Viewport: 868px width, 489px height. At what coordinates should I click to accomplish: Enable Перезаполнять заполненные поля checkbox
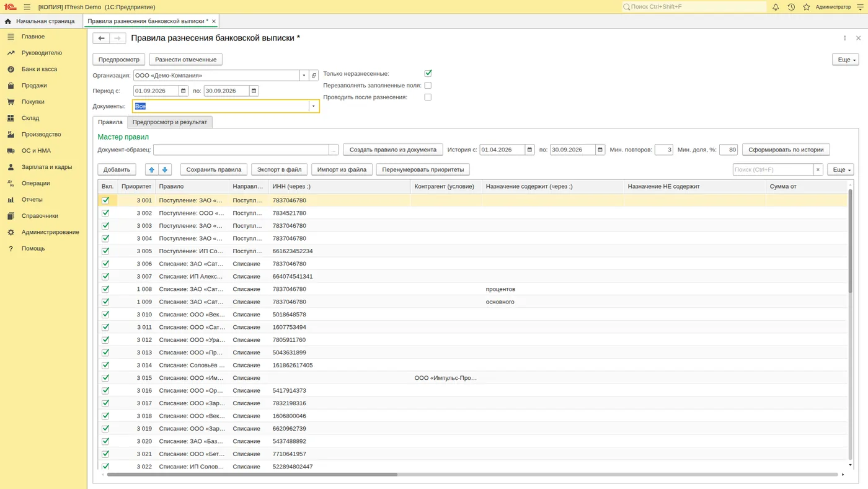[428, 85]
